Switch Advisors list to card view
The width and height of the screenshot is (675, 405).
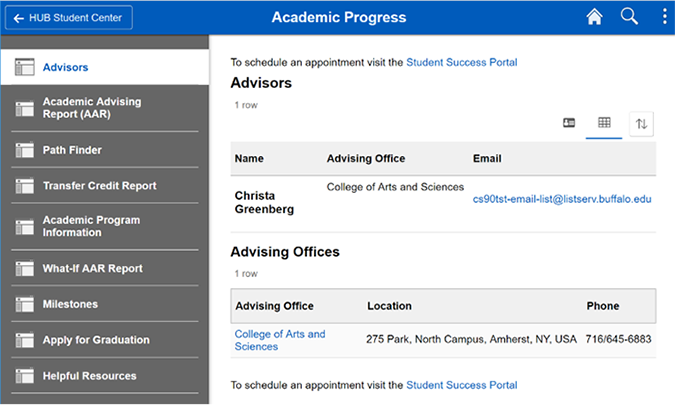tap(569, 123)
